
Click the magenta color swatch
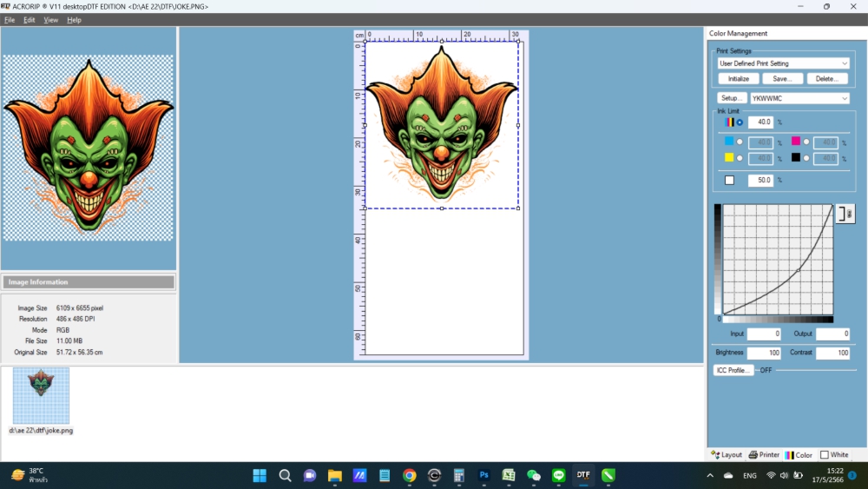795,142
